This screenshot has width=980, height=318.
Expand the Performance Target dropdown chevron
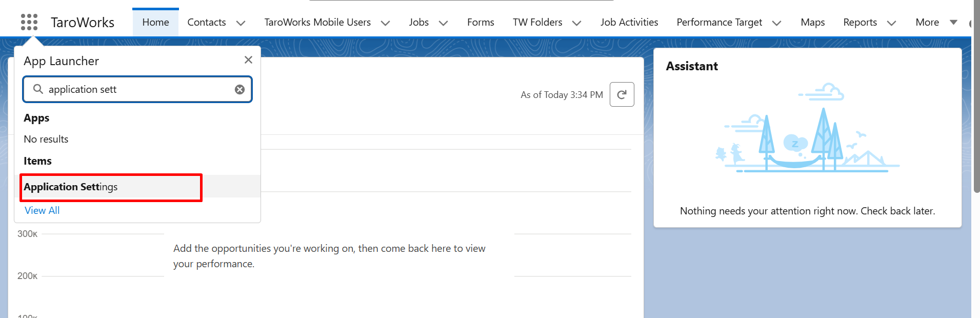click(x=776, y=23)
